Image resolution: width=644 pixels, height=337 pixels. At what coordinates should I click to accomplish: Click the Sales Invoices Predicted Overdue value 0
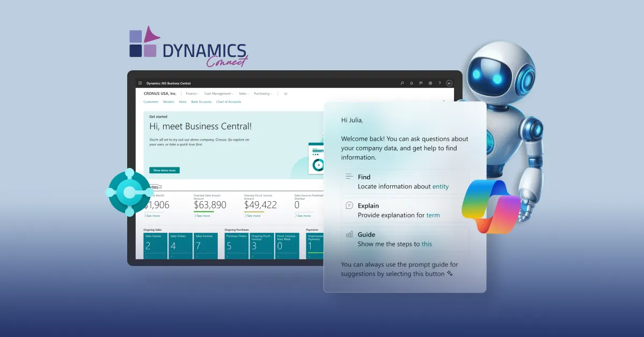[297, 205]
